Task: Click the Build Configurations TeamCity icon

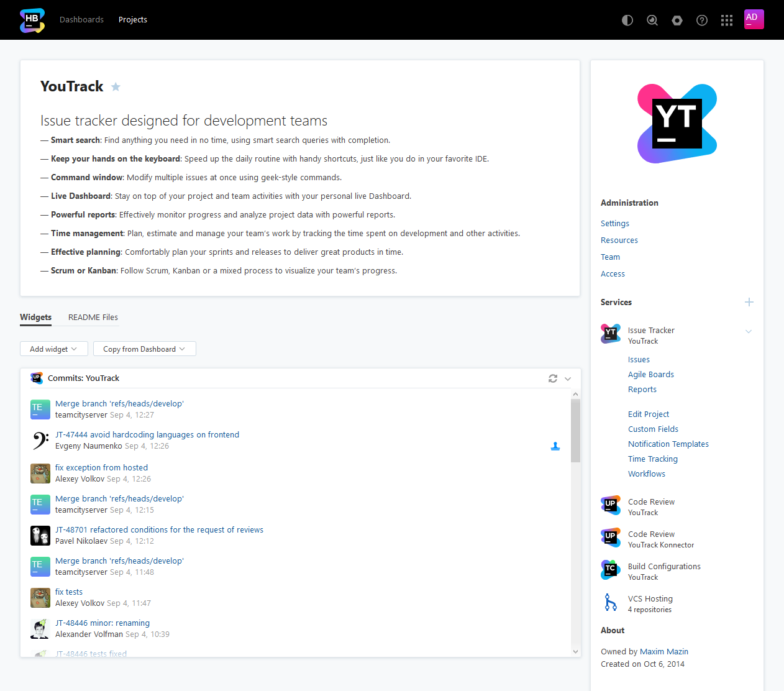Action: point(611,570)
